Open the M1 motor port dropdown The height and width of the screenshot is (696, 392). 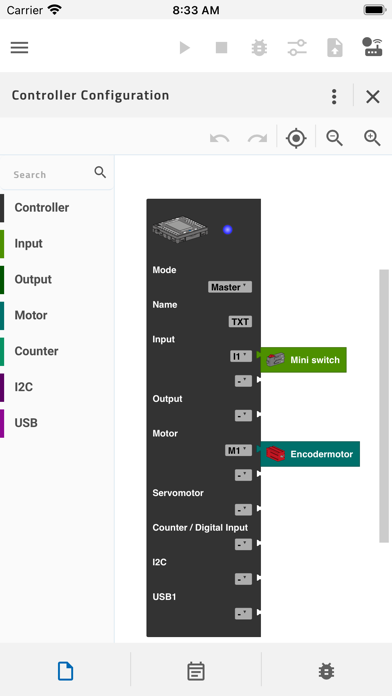point(238,451)
